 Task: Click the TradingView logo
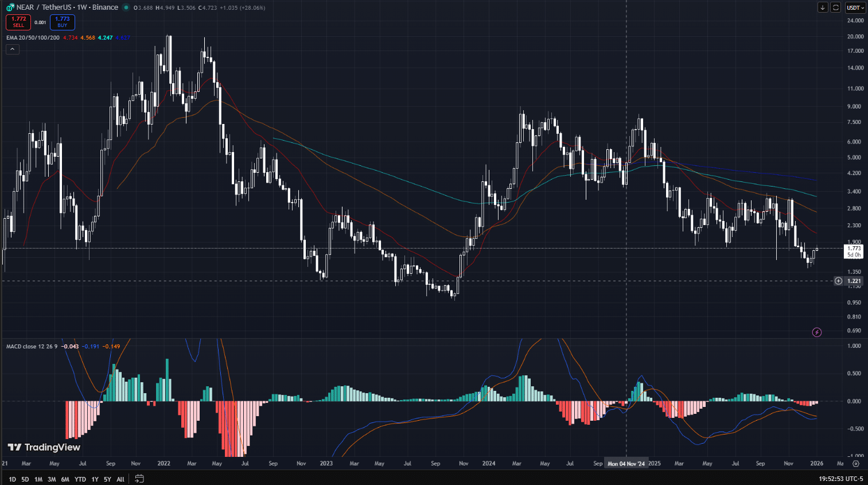coord(43,447)
